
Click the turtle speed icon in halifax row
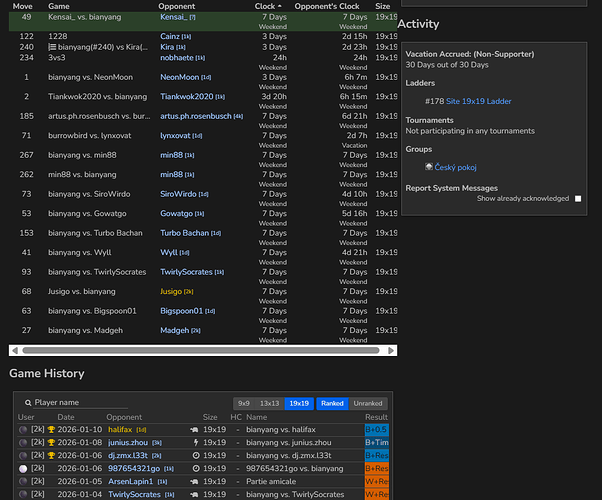[193, 428]
